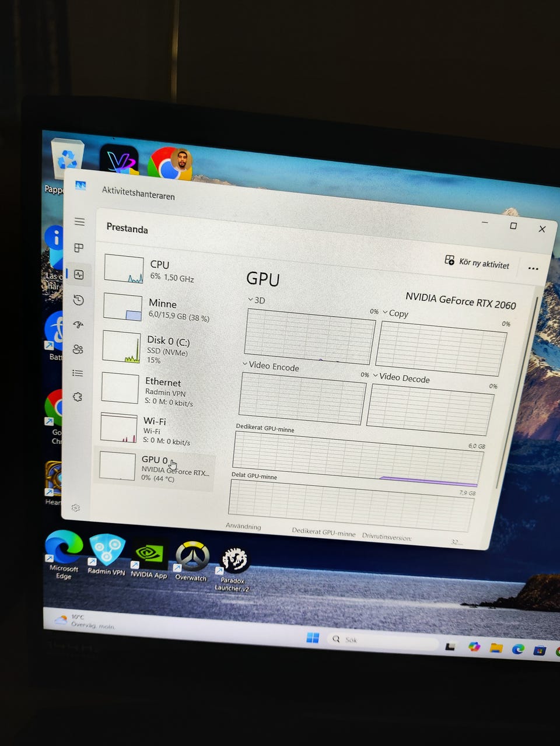This screenshot has height=746, width=560.
Task: Click the NVIDIA GeForce RTX 2060 title text
Action: [460, 300]
